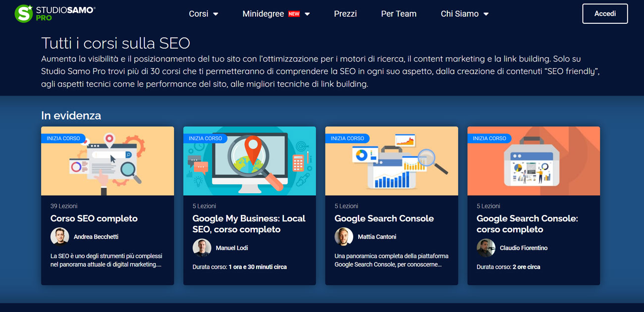This screenshot has width=644, height=312.
Task: Open the Chi Siamo dropdown
Action: click(x=465, y=14)
